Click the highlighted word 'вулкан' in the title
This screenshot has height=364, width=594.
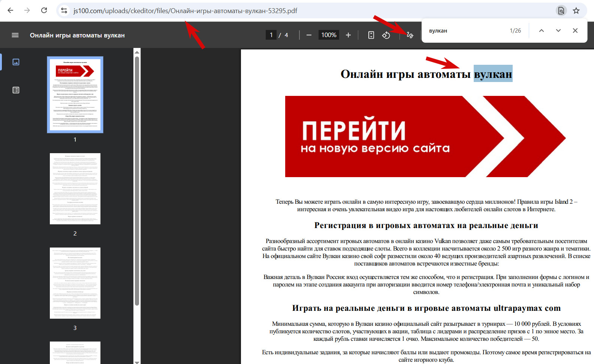493,74
